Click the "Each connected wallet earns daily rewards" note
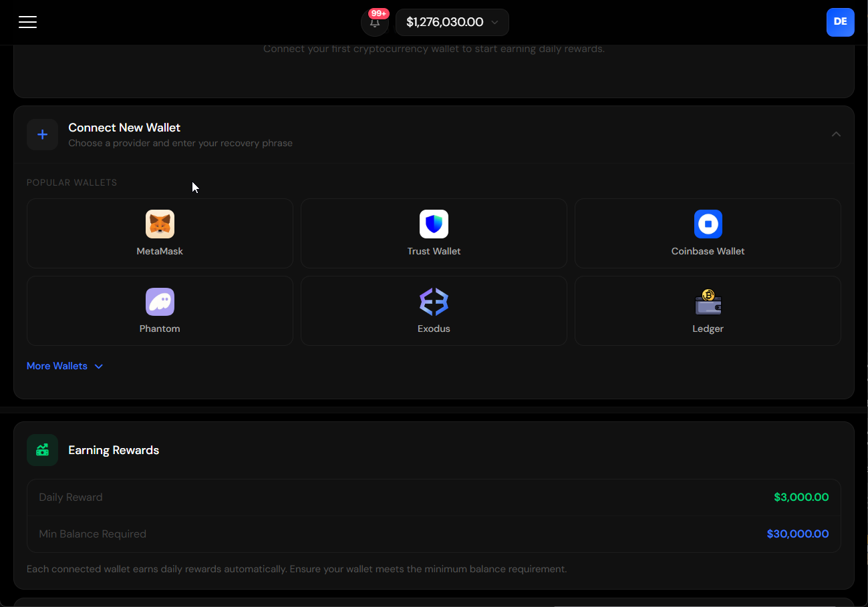The image size is (868, 607). click(297, 569)
